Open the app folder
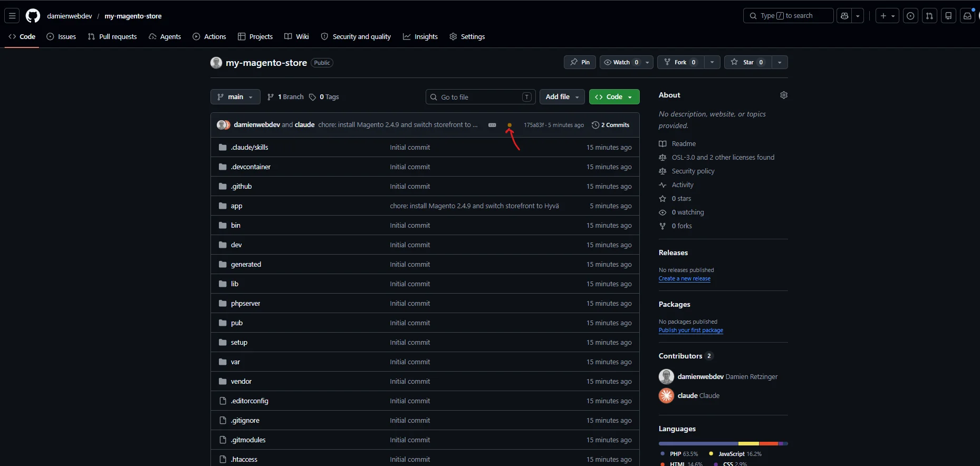 [236, 206]
